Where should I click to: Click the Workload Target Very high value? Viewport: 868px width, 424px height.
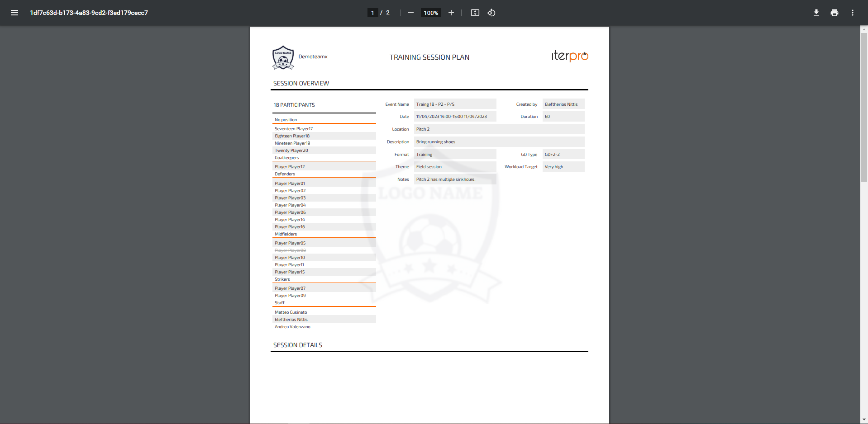click(563, 167)
